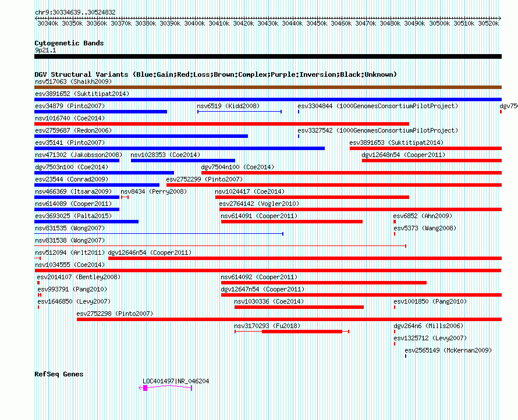Image resolution: width=518 pixels, height=420 pixels.
Task: Click the 30400k position on the ruler
Action: tap(194, 23)
